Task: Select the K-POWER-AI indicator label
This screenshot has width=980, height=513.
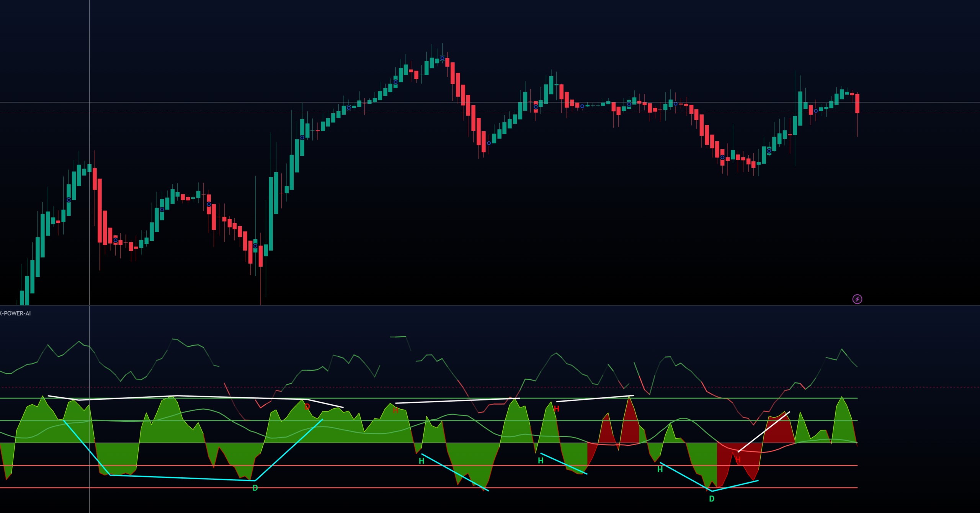Action: (x=15, y=313)
